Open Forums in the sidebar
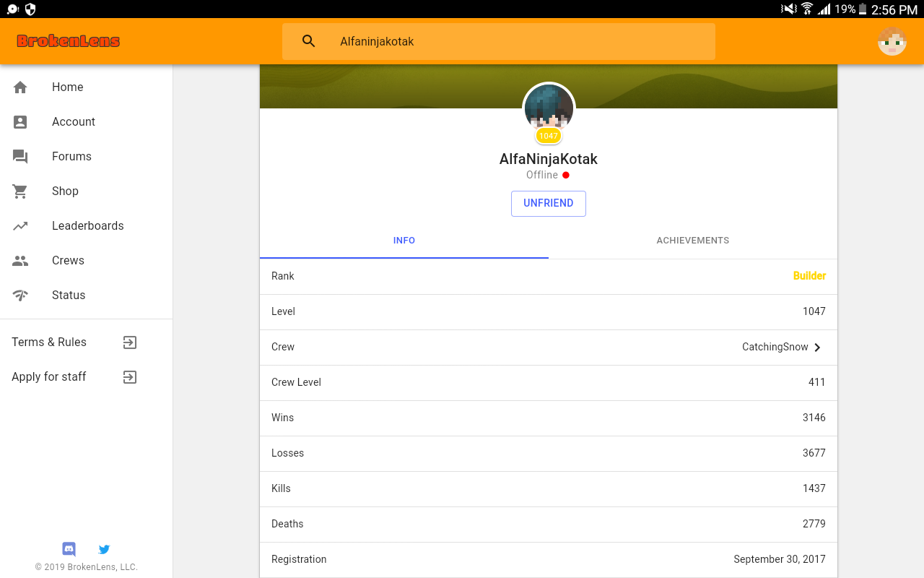924x578 pixels. [87, 156]
